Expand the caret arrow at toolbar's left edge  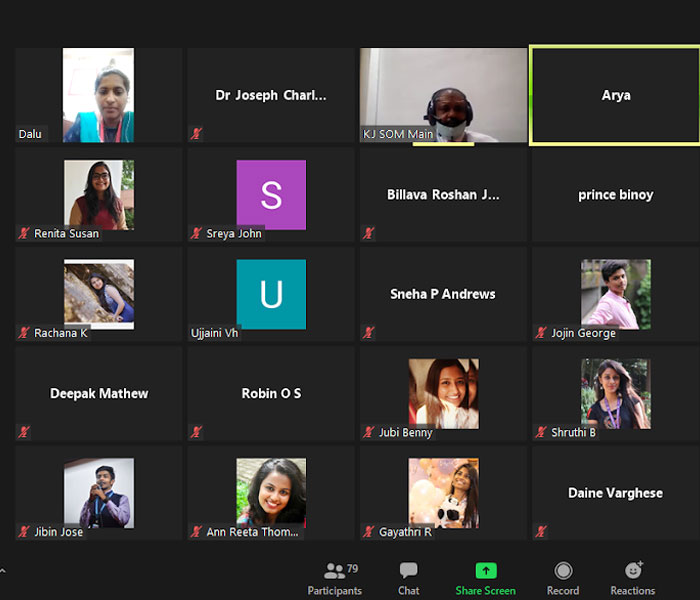point(3,570)
